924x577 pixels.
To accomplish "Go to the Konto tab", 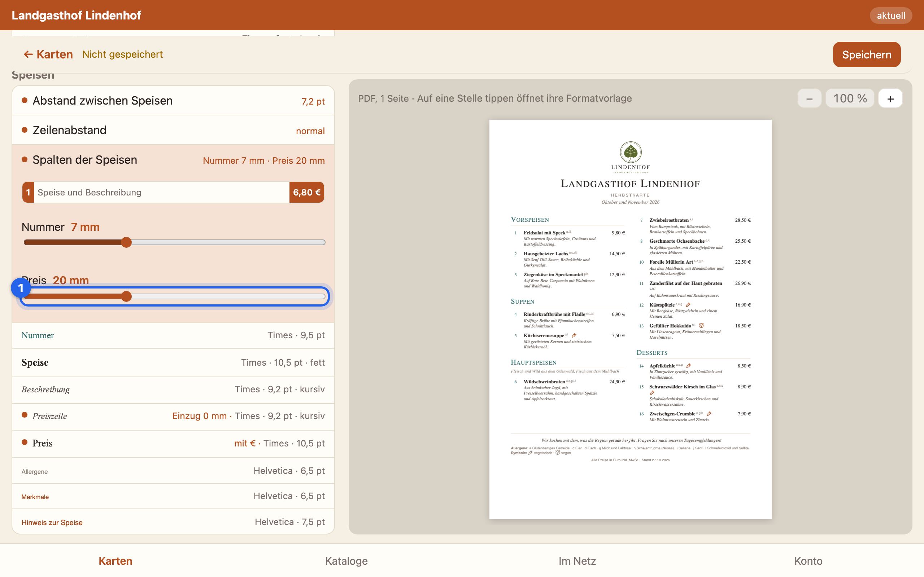I will 808,561.
